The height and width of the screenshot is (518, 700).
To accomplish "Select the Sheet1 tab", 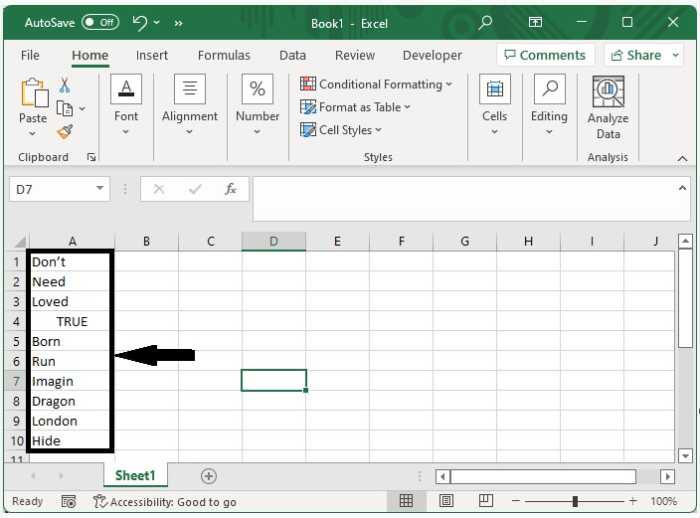I will tap(135, 475).
